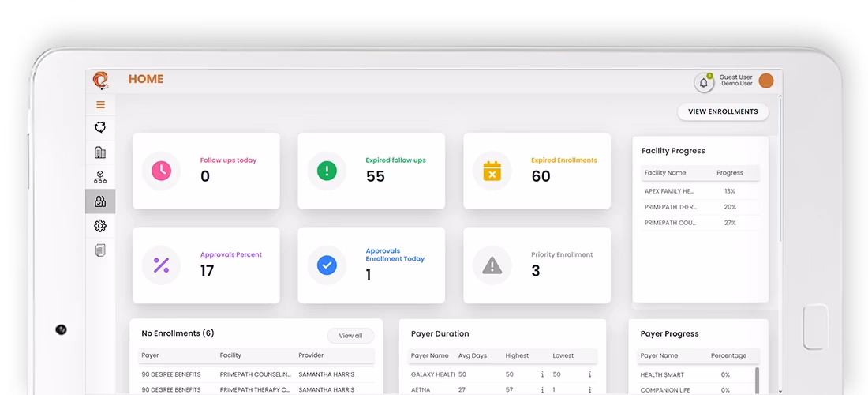The image size is (868, 395).
Task: Click info icon beside Galaxy Health lowest value
Action: click(590, 374)
